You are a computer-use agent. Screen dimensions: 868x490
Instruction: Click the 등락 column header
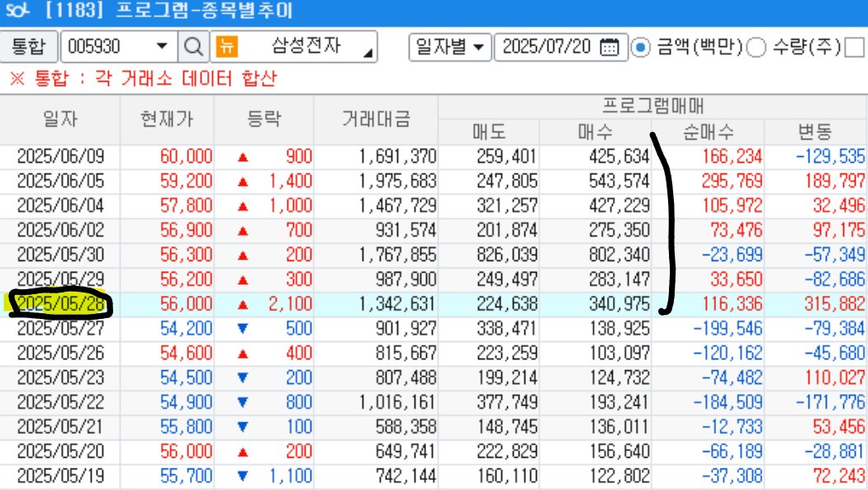(x=264, y=119)
